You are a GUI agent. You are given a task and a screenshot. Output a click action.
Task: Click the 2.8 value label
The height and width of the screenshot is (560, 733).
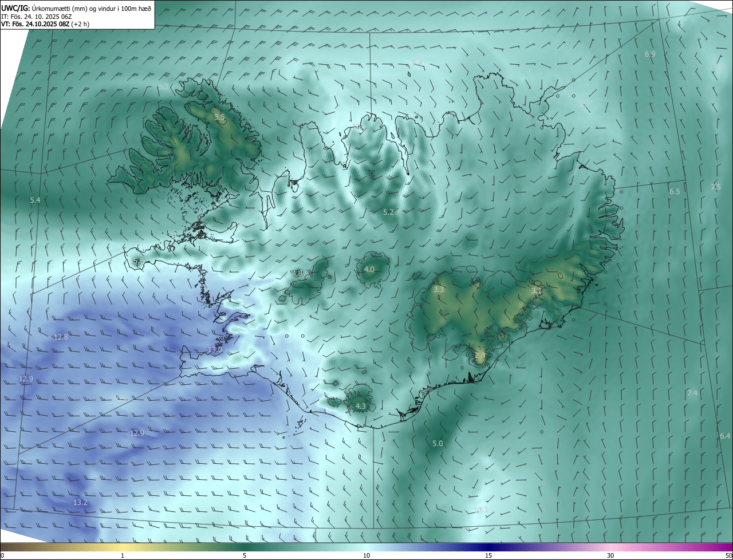coord(480,355)
